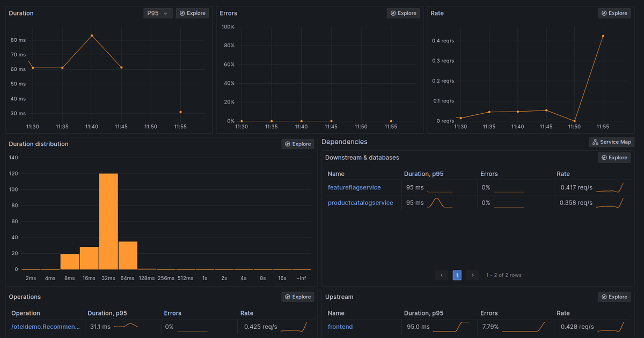This screenshot has width=644, height=338.
Task: Sort downstream table by Rate header
Action: coord(563,174)
